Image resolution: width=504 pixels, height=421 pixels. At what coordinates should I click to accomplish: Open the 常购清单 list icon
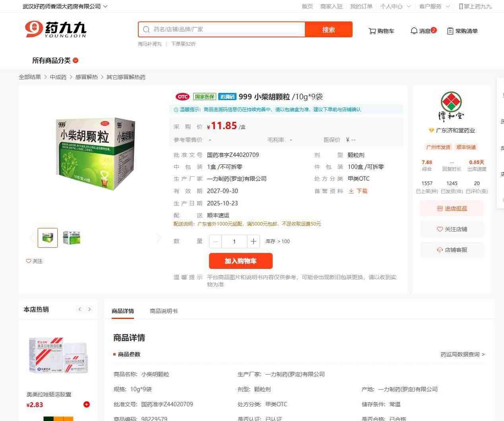[x=462, y=31]
